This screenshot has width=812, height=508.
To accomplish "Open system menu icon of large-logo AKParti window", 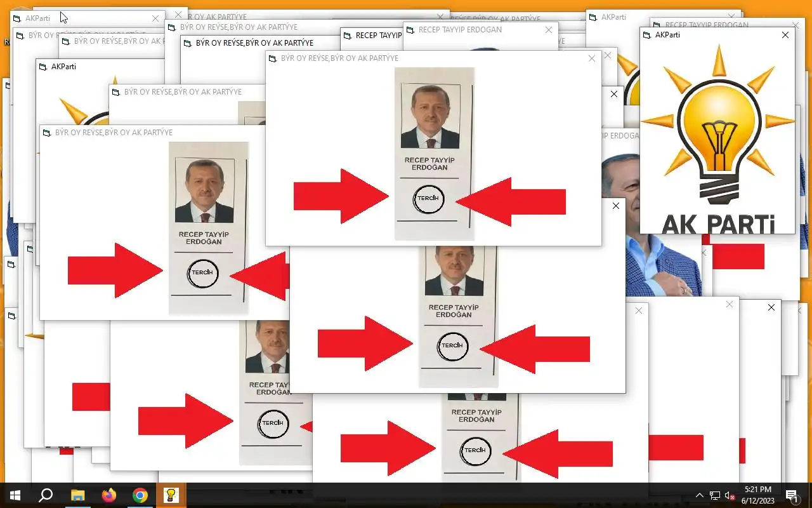I will click(647, 35).
